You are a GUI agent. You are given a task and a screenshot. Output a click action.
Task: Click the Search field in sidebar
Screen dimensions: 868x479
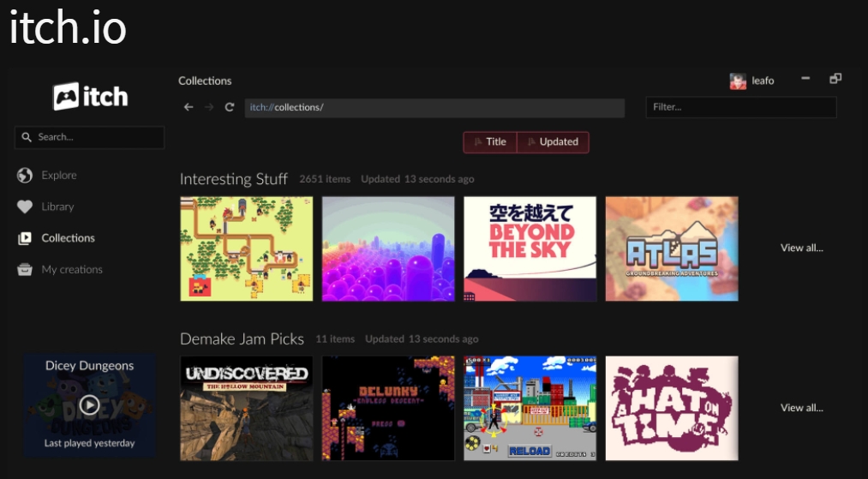coord(90,137)
